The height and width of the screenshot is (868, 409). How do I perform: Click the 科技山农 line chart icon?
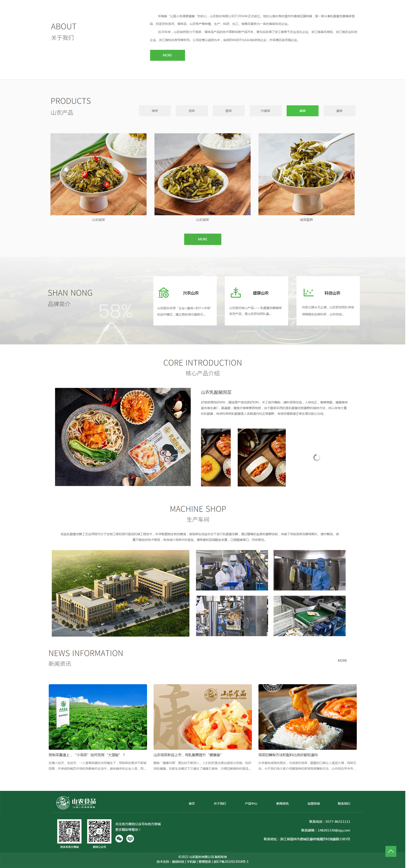(308, 292)
